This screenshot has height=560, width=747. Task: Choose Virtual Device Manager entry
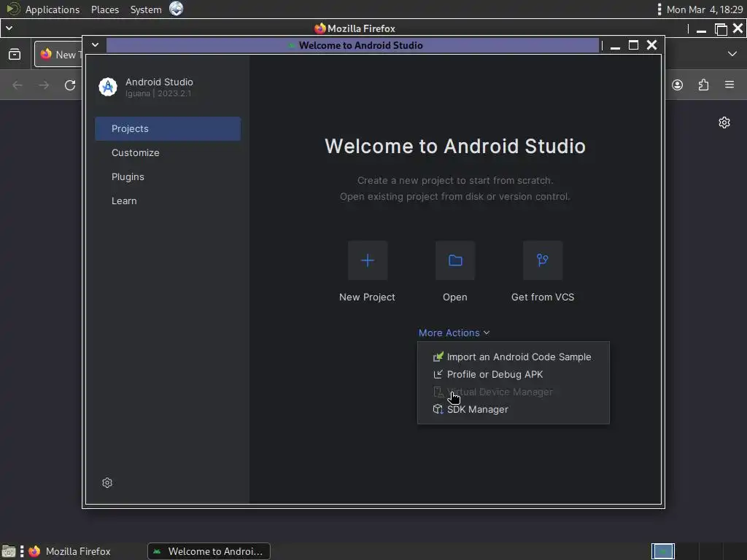(x=513, y=392)
